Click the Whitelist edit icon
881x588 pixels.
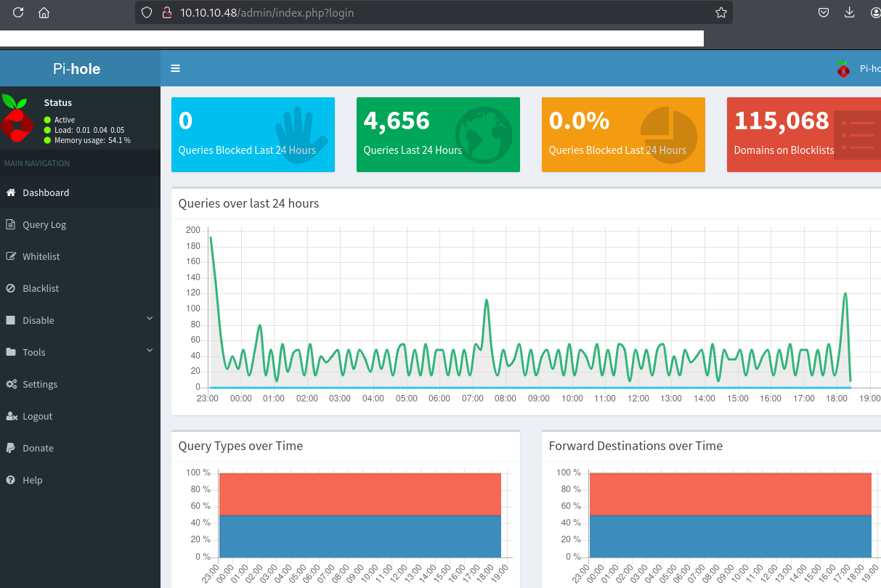click(11, 256)
